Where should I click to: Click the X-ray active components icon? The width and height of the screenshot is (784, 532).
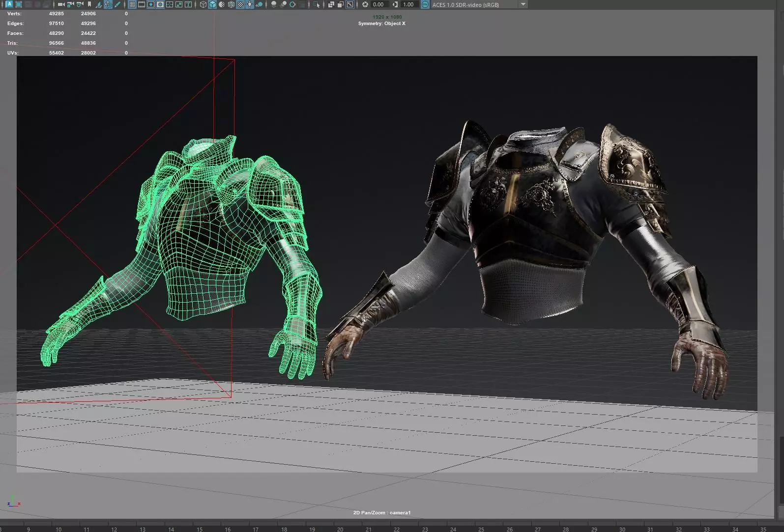341,4
